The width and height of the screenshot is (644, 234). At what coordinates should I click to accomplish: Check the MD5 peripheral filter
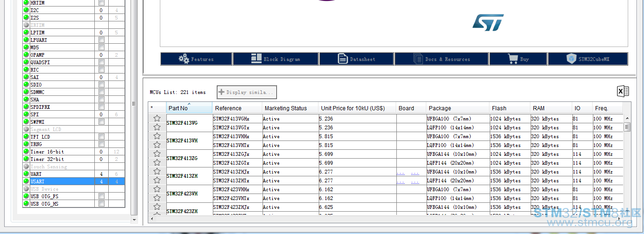[x=101, y=47]
